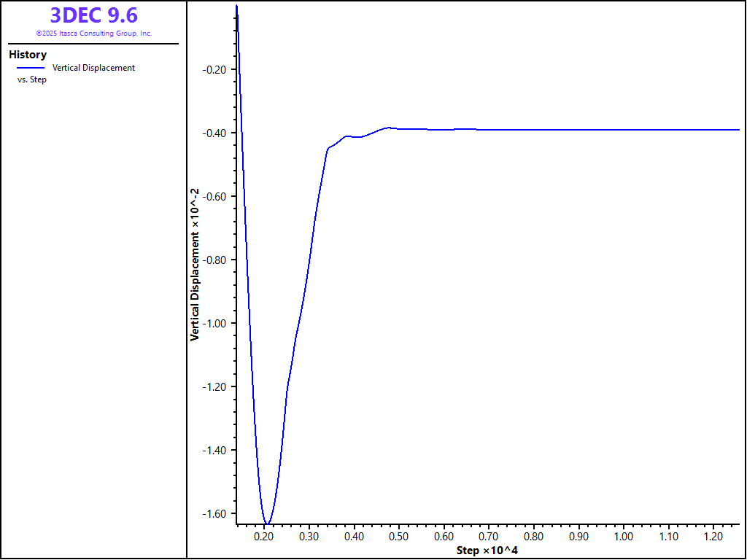747x560 pixels.
Task: Click the 'vs. Step' legend text
Action: click(x=32, y=79)
